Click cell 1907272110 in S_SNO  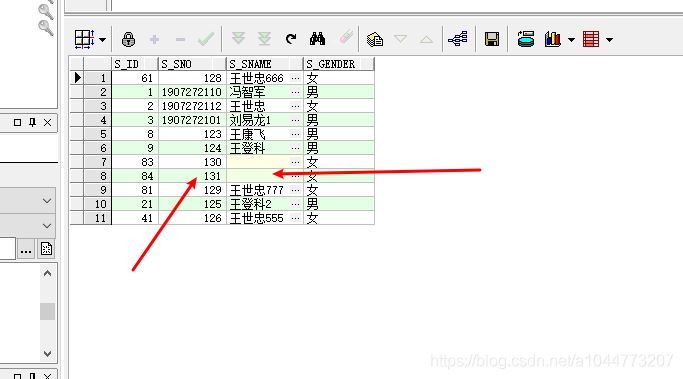tap(192, 92)
